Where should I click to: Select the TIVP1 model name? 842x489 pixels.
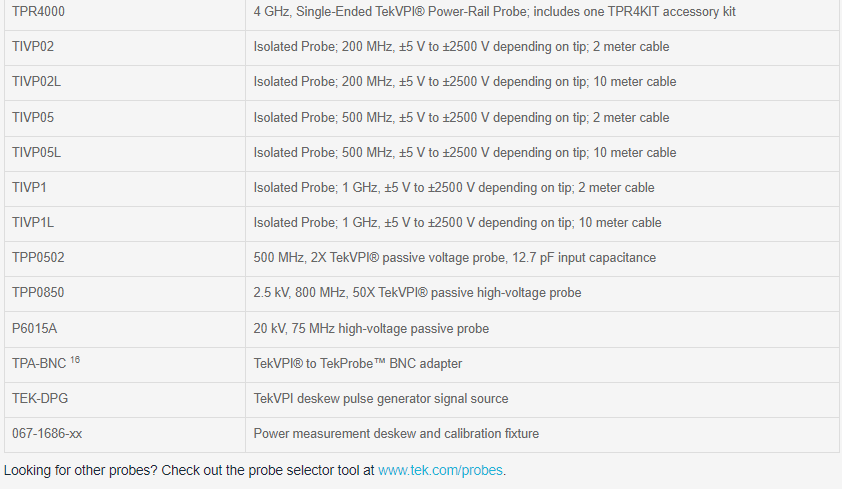(29, 188)
